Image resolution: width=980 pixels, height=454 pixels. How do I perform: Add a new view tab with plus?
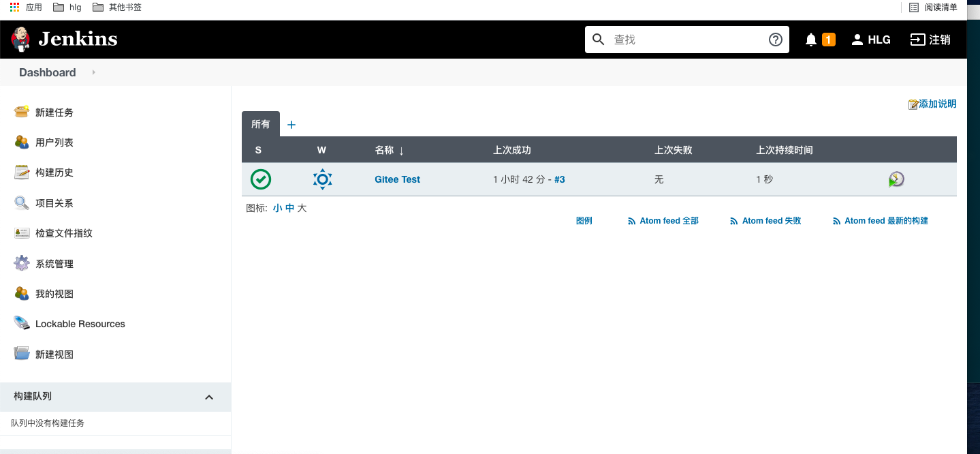pos(291,125)
